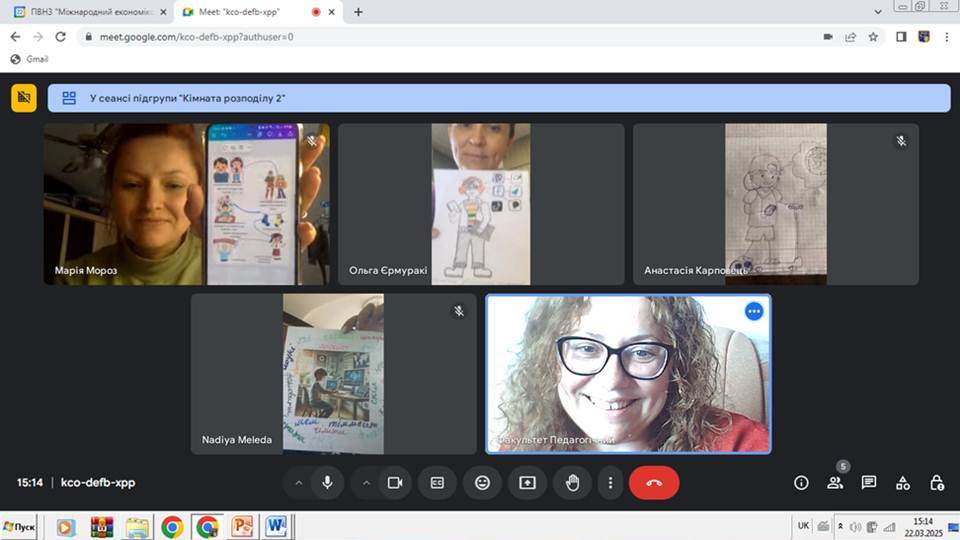Click the breakout room session banner text
The image size is (960, 540).
coord(187,98)
